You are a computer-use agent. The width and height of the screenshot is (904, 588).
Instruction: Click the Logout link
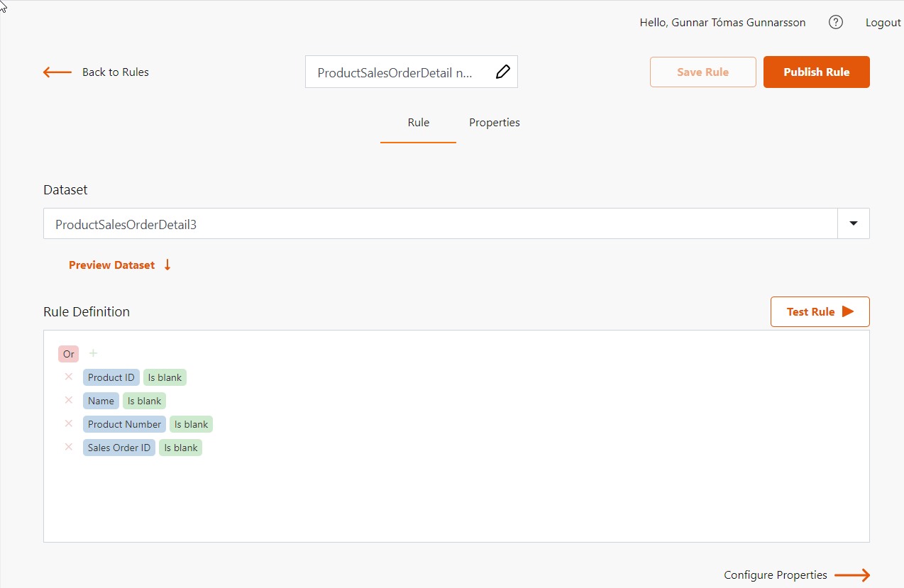click(883, 23)
